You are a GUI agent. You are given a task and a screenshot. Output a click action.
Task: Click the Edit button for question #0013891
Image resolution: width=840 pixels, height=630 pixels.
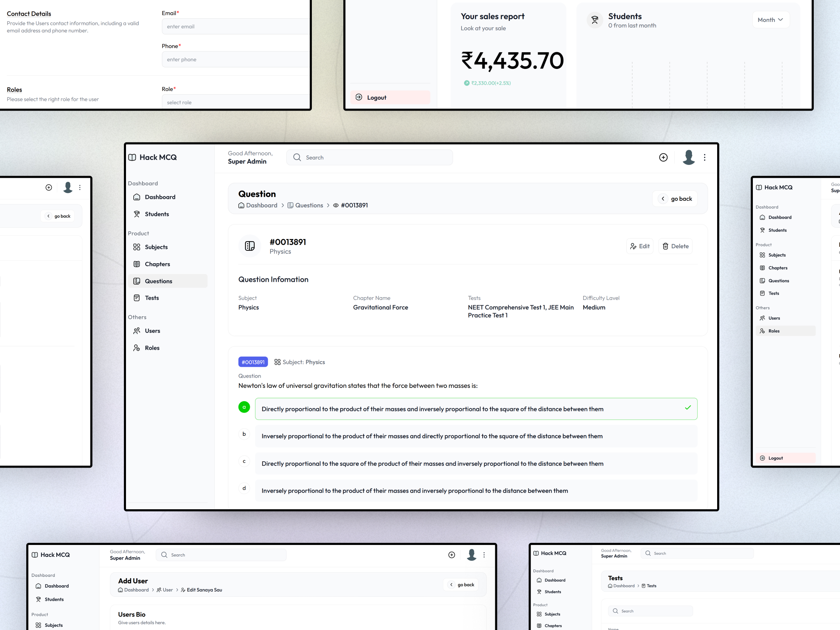640,246
